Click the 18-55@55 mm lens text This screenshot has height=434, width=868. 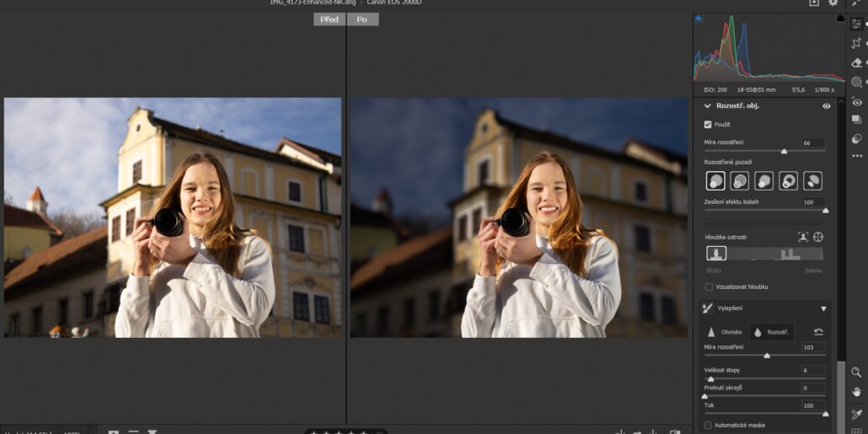(756, 89)
